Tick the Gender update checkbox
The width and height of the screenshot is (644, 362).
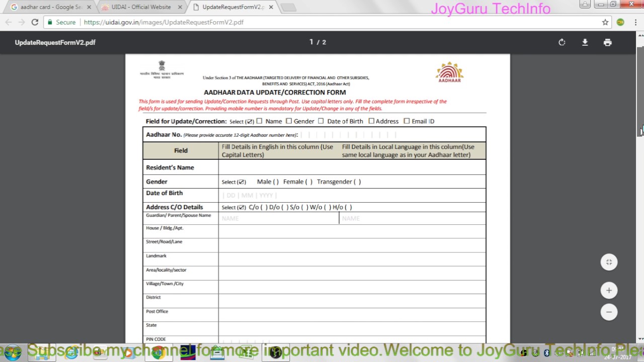point(289,121)
